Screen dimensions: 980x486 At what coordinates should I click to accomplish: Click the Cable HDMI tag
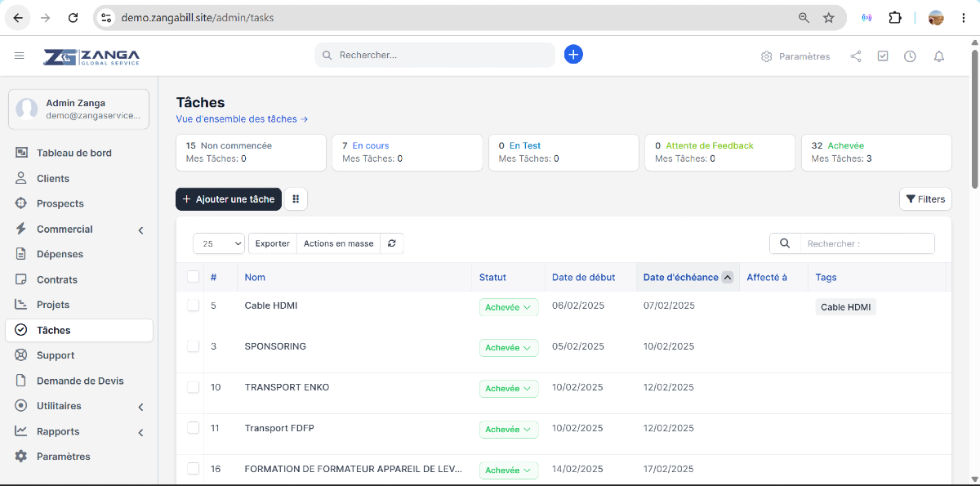(846, 307)
